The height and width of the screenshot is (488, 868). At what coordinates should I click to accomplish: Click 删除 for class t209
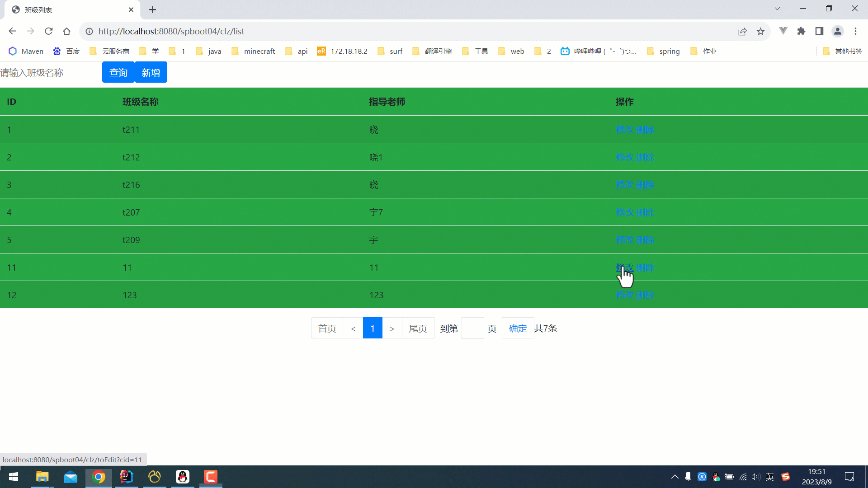point(645,240)
